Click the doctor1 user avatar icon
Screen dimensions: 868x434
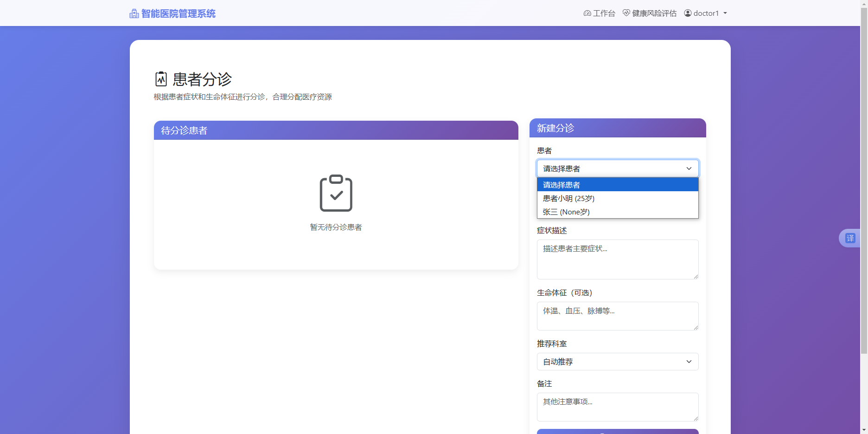pyautogui.click(x=688, y=13)
